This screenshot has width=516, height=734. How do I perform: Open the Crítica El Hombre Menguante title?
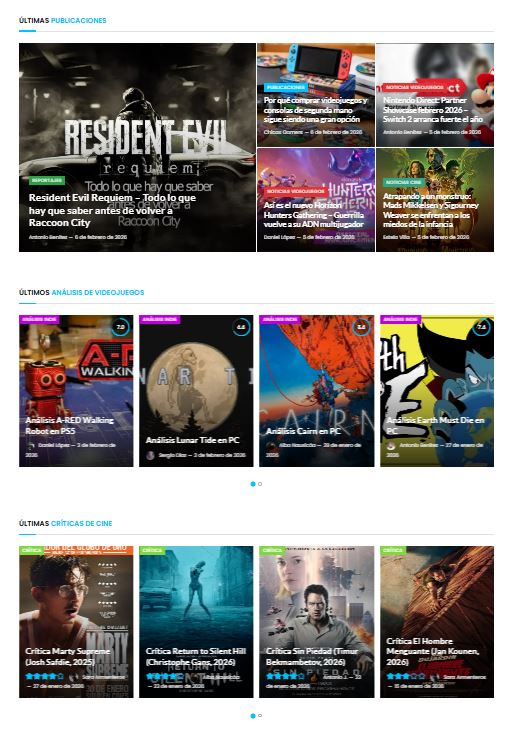tap(433, 651)
